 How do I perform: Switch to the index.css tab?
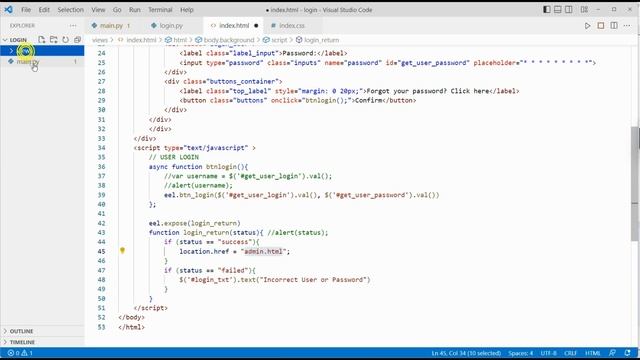coord(292,25)
